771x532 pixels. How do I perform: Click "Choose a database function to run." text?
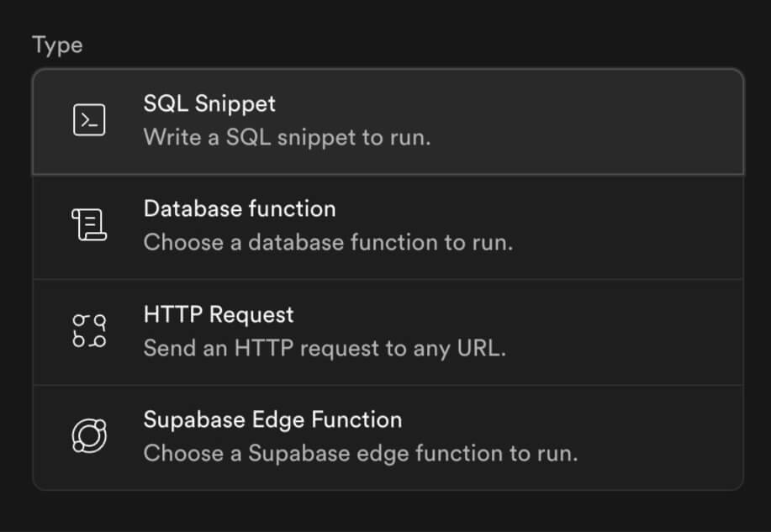tap(328, 243)
